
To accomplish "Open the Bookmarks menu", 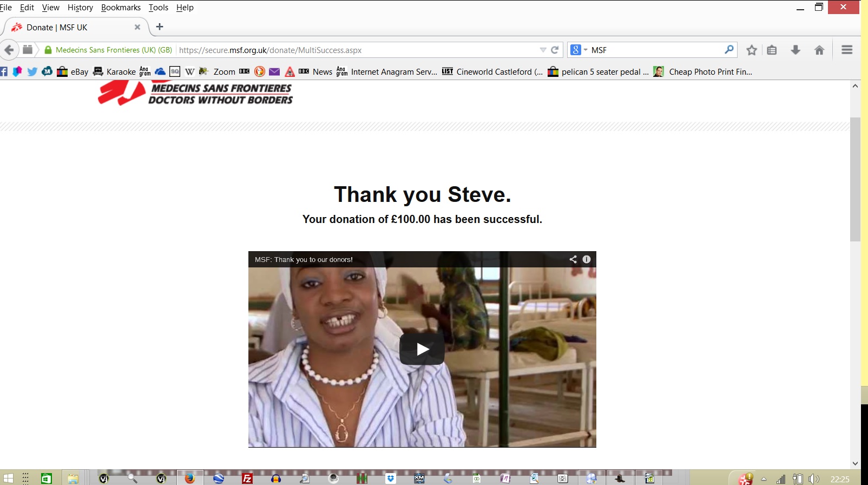I will click(121, 8).
